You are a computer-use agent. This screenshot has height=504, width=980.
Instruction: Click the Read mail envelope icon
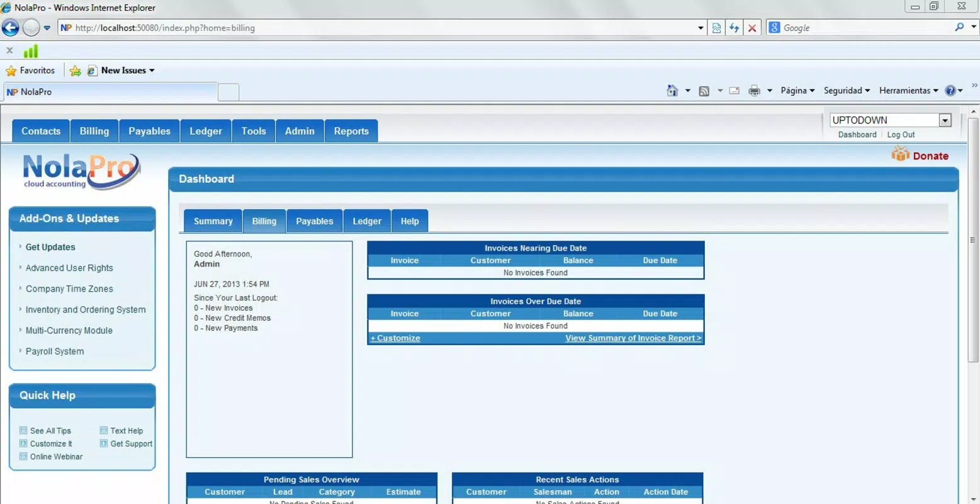734,91
